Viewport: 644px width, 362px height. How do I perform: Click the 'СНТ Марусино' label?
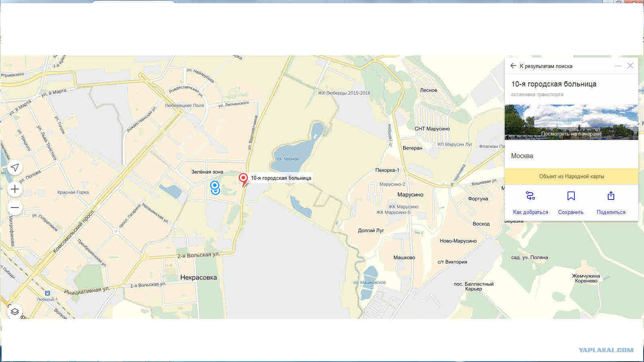pos(432,129)
